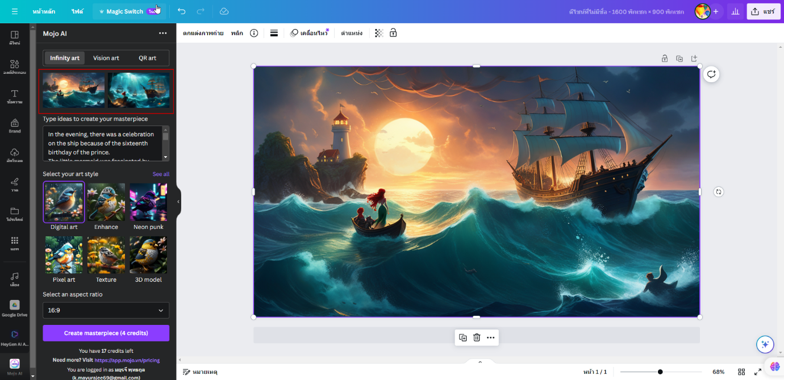Click the cloud save status icon
This screenshot has height=381, width=785.
click(224, 11)
